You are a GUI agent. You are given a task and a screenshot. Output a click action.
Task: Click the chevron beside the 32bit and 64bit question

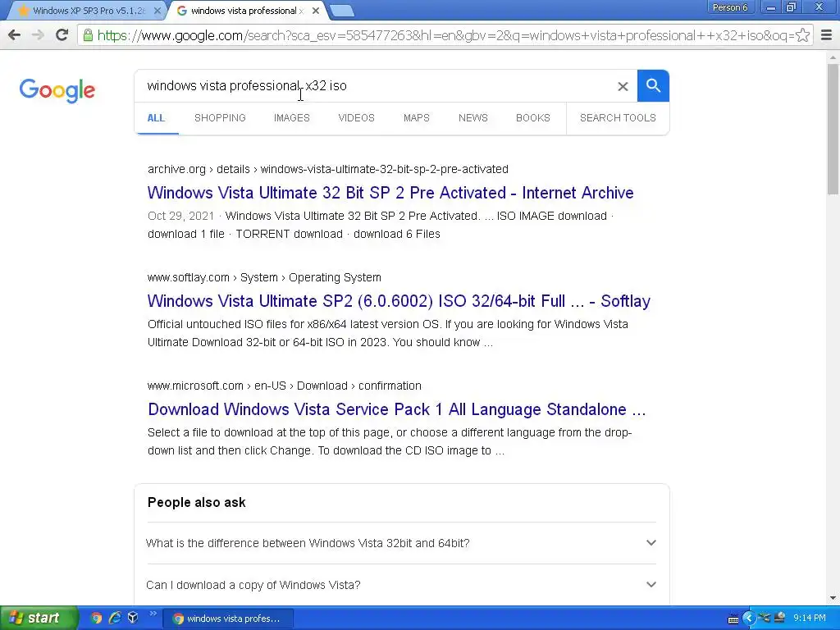(x=651, y=543)
